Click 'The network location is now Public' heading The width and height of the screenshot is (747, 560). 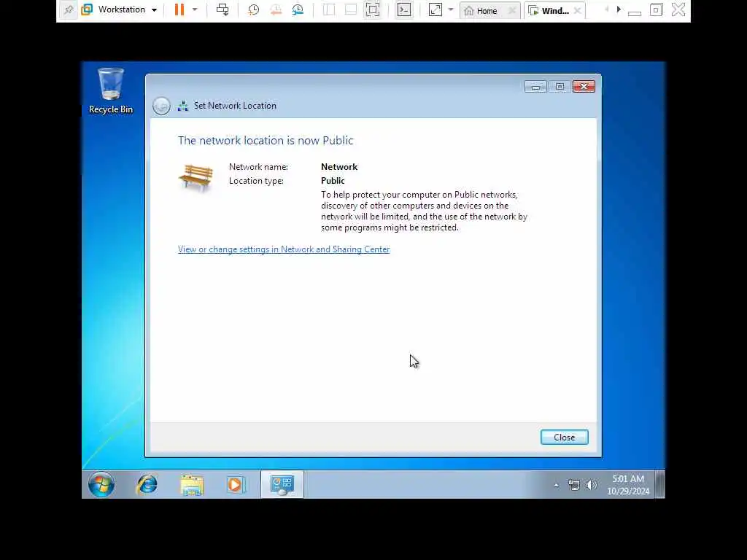coord(266,141)
